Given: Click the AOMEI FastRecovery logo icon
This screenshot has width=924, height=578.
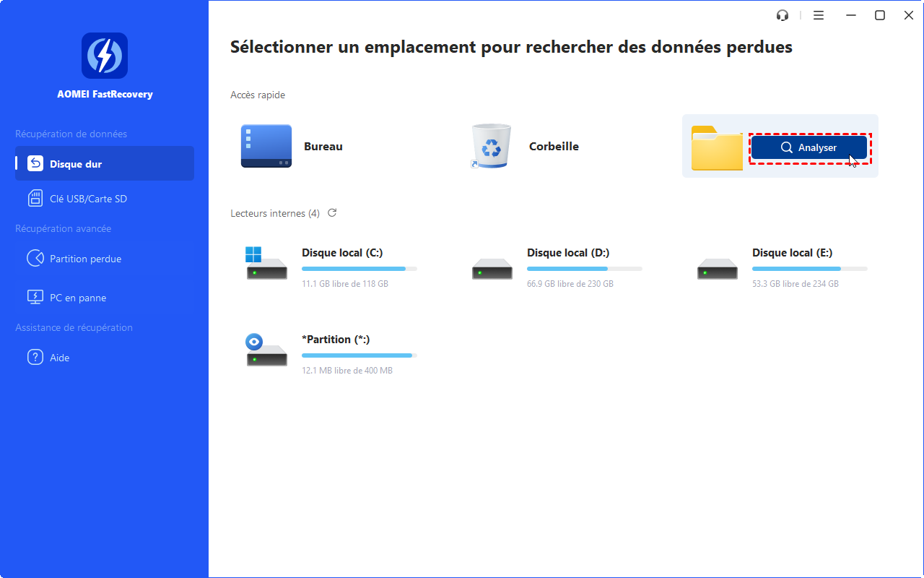Looking at the screenshot, I should pos(105,56).
